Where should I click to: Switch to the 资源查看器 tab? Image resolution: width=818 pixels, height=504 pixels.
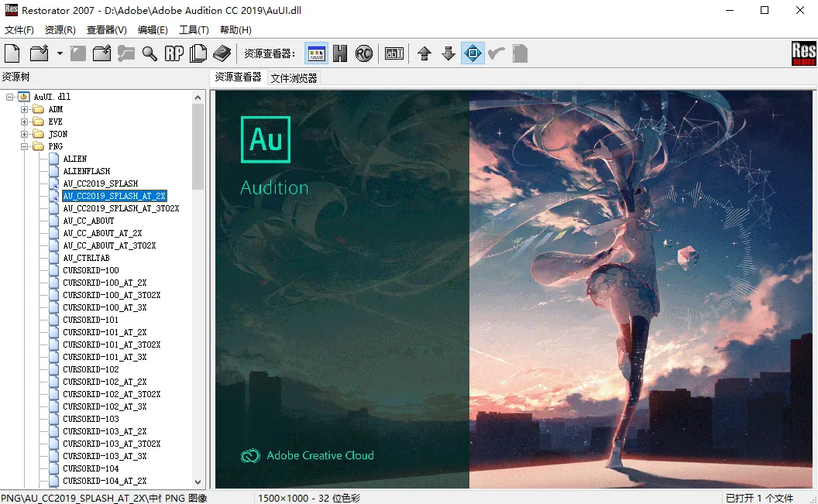point(238,77)
